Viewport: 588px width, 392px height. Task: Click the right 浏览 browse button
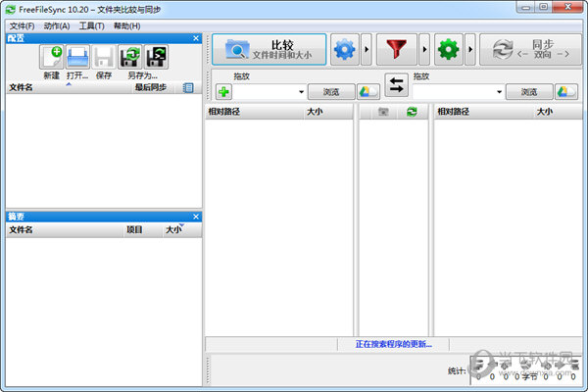[529, 92]
